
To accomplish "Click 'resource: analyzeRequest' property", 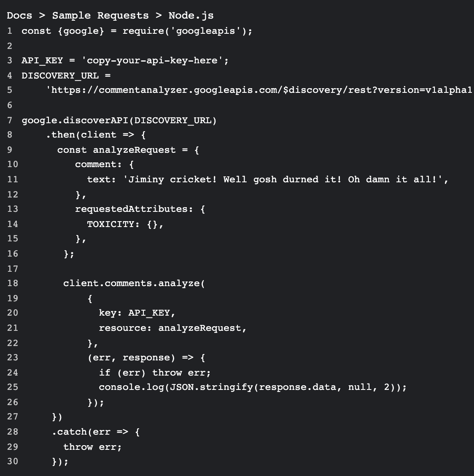I will pos(172,328).
